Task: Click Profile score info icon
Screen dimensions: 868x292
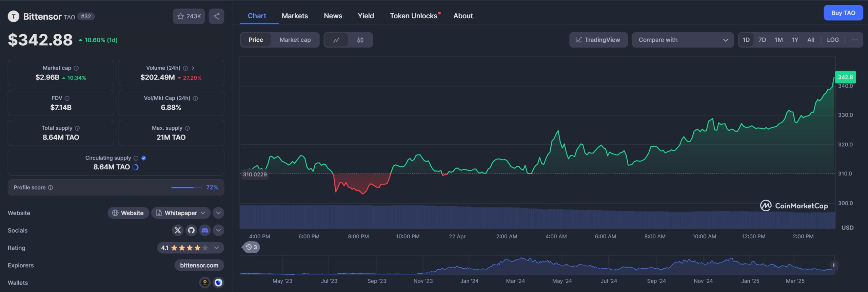Action: click(51, 187)
